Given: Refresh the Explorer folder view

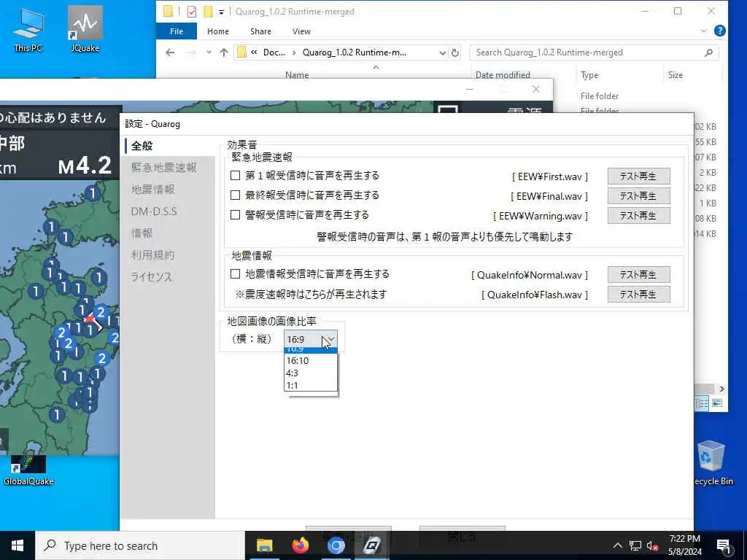Looking at the screenshot, I should click(455, 52).
